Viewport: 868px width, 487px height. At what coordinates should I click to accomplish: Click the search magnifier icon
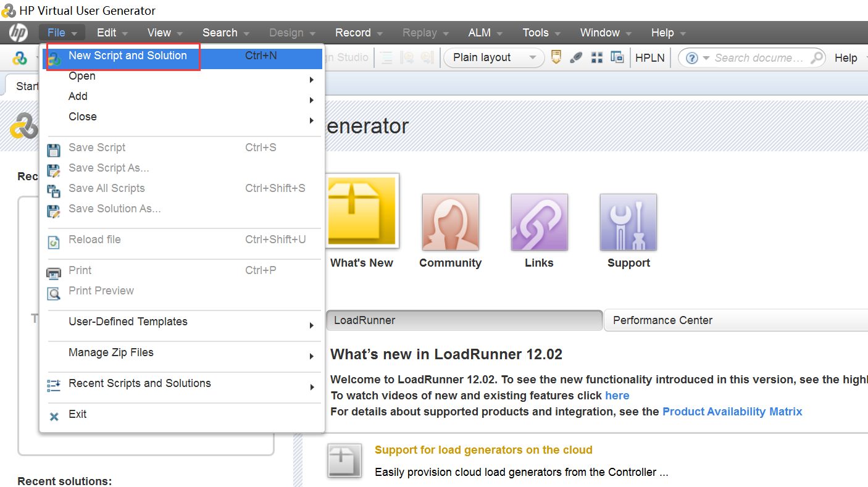coord(817,58)
